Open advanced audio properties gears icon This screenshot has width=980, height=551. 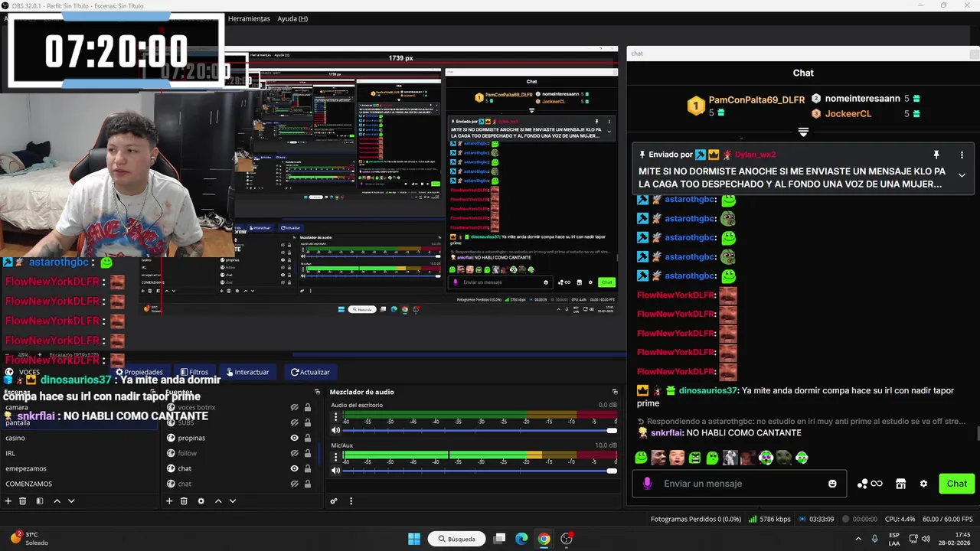(x=334, y=501)
